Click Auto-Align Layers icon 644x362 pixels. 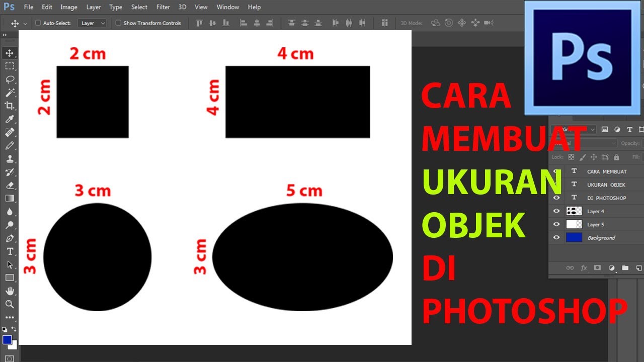pyautogui.click(x=385, y=23)
